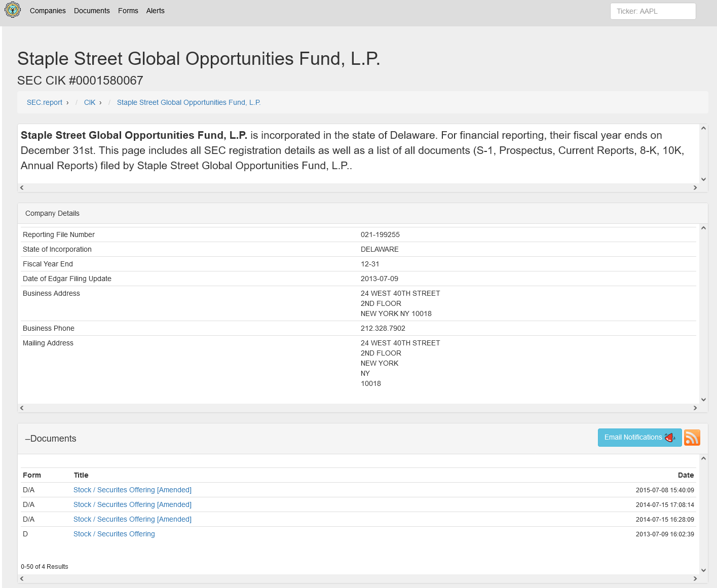Click the description box scroll right arrow
717x588 pixels.
coord(695,187)
